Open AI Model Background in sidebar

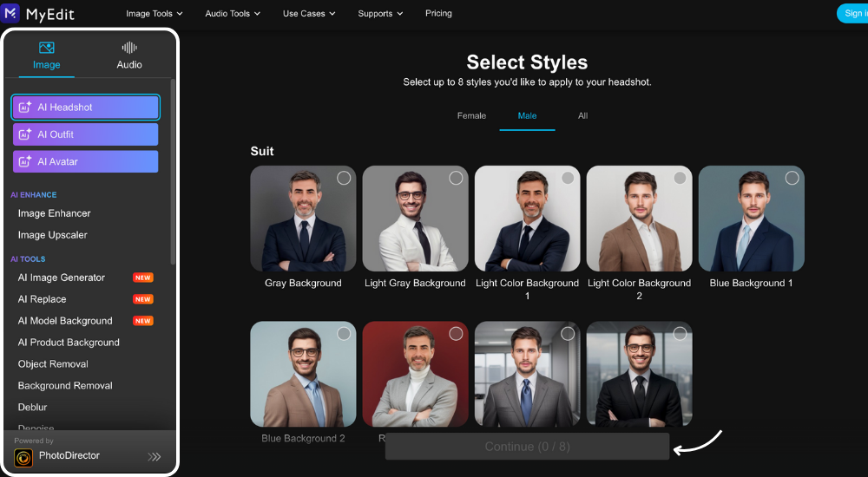coord(65,321)
